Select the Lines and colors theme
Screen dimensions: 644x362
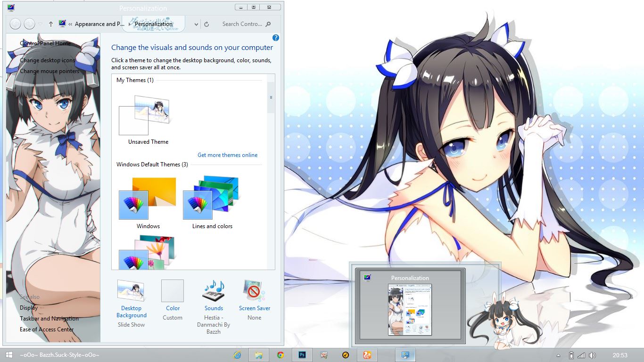point(211,198)
